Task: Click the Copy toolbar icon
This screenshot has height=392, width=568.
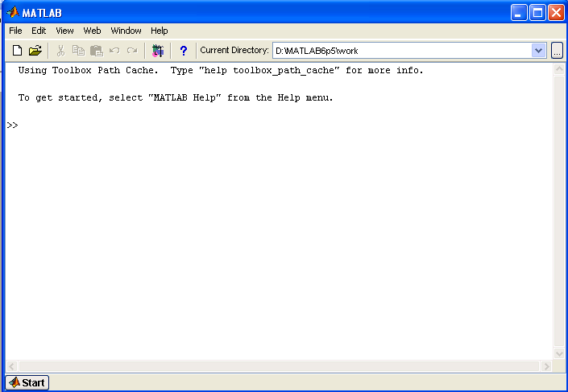Action: [x=78, y=51]
